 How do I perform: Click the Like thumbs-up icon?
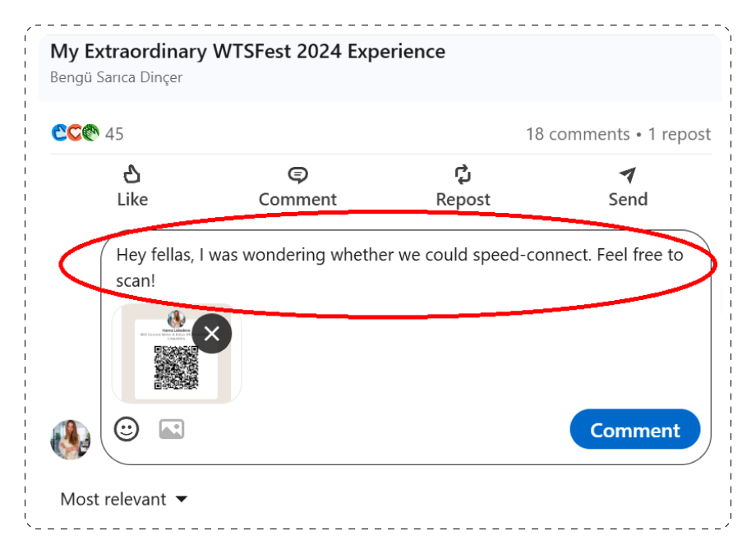[x=132, y=174]
